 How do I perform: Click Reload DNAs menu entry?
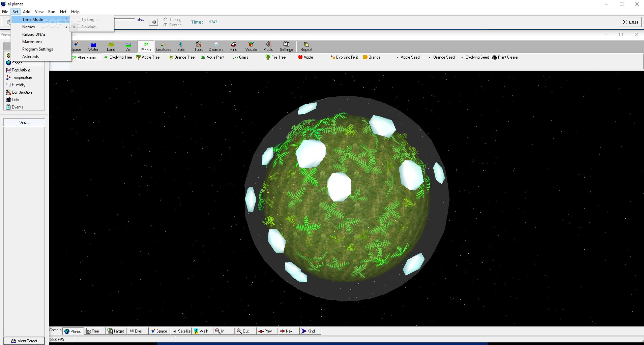point(40,34)
